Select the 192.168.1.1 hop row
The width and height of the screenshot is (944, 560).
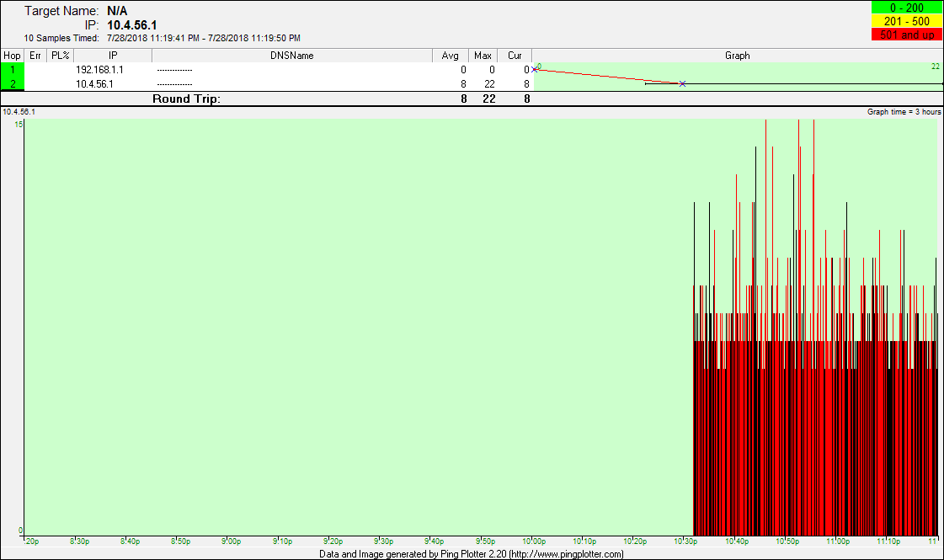coord(99,70)
